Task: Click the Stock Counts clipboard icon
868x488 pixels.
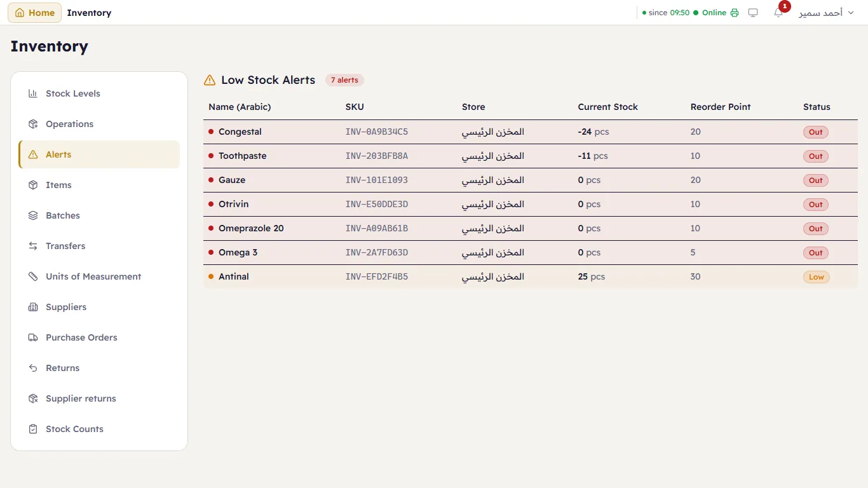Action: pos(33,429)
